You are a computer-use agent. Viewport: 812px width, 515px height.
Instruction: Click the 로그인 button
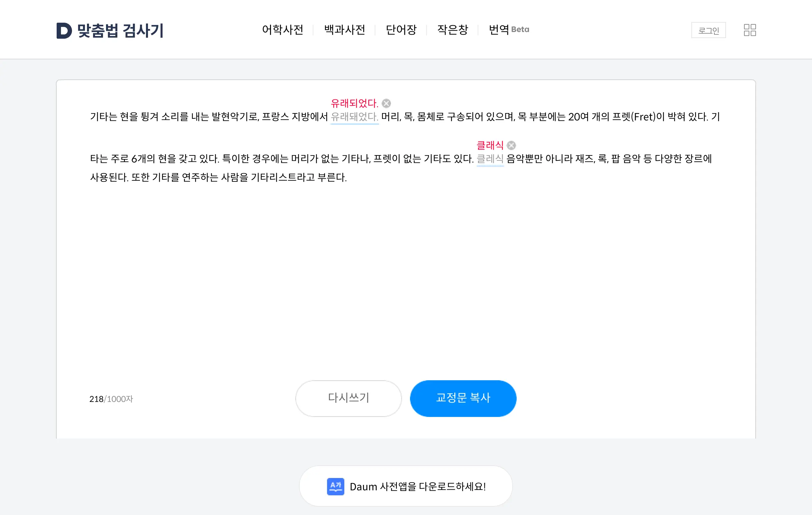[x=708, y=30]
